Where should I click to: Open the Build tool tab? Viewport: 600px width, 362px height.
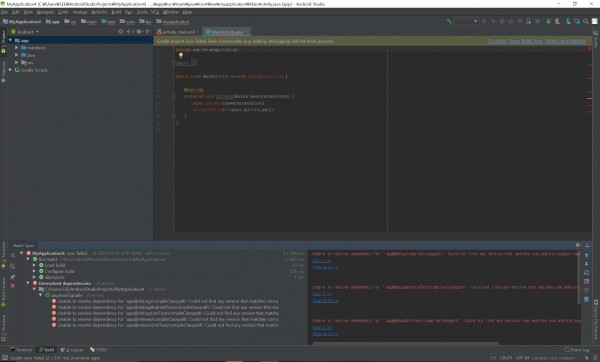(47, 350)
